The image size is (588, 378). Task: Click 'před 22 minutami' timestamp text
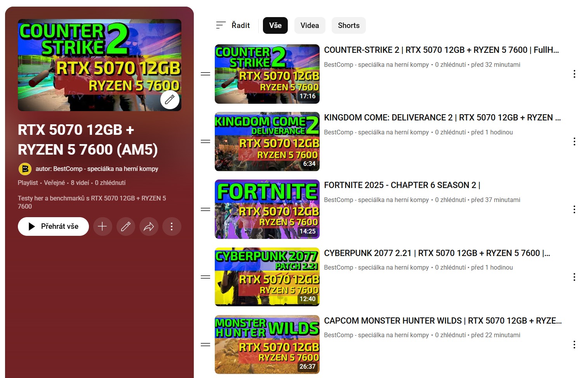496,335
